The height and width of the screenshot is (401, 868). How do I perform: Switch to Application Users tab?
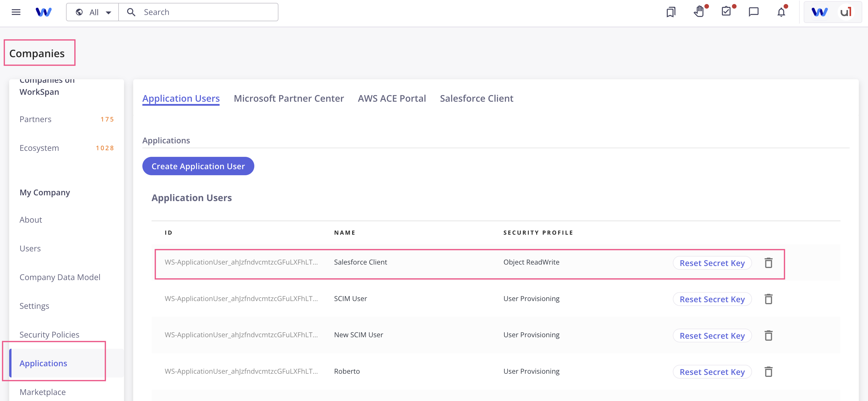coord(181,99)
